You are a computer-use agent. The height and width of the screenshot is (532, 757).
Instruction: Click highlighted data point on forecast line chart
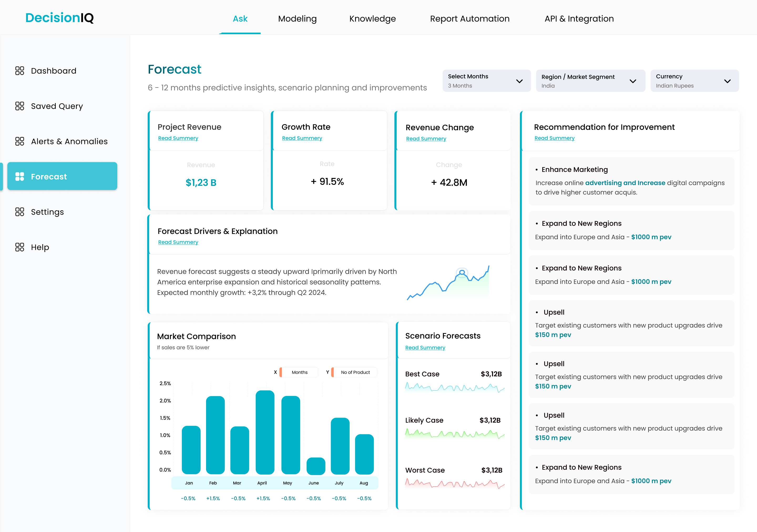(462, 273)
